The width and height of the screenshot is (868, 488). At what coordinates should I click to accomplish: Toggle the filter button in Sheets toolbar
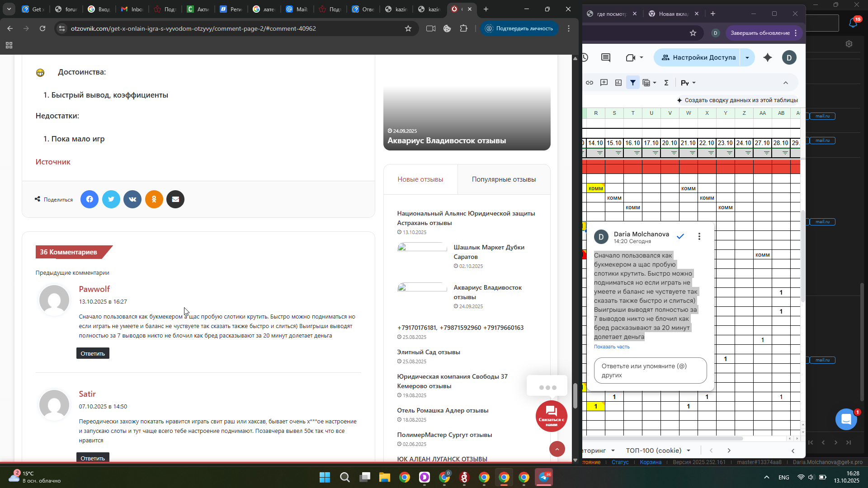[x=633, y=83]
